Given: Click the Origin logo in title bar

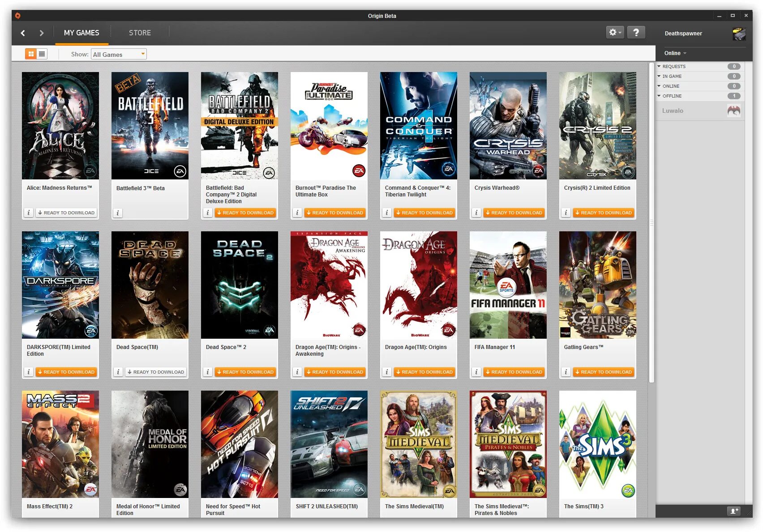Looking at the screenshot, I should pos(18,16).
